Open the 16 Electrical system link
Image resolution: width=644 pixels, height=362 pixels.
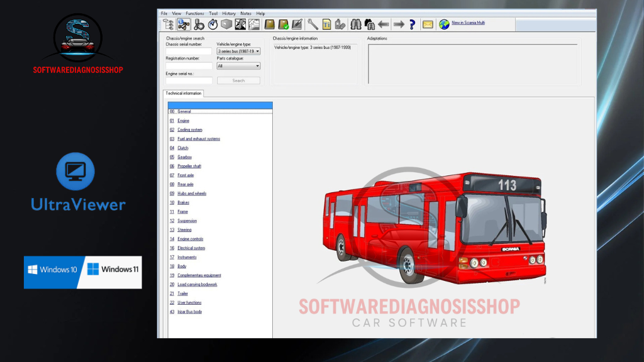tap(191, 248)
